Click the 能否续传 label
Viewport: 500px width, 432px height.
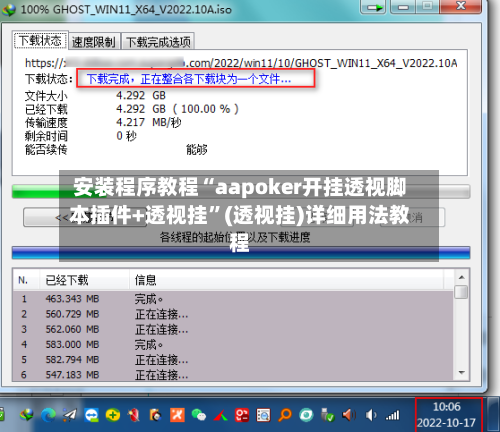[x=46, y=150]
